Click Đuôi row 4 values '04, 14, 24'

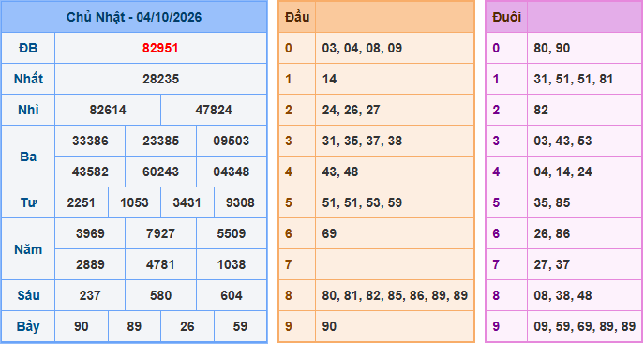562,172
